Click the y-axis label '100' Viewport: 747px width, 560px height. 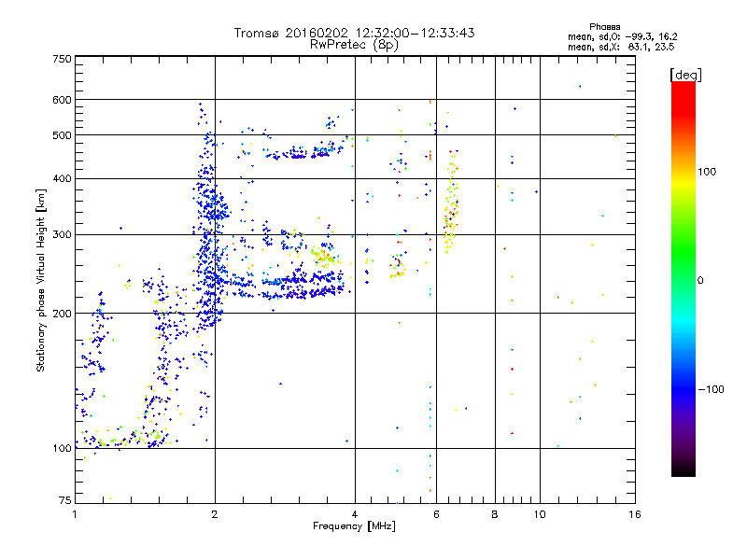pos(62,448)
